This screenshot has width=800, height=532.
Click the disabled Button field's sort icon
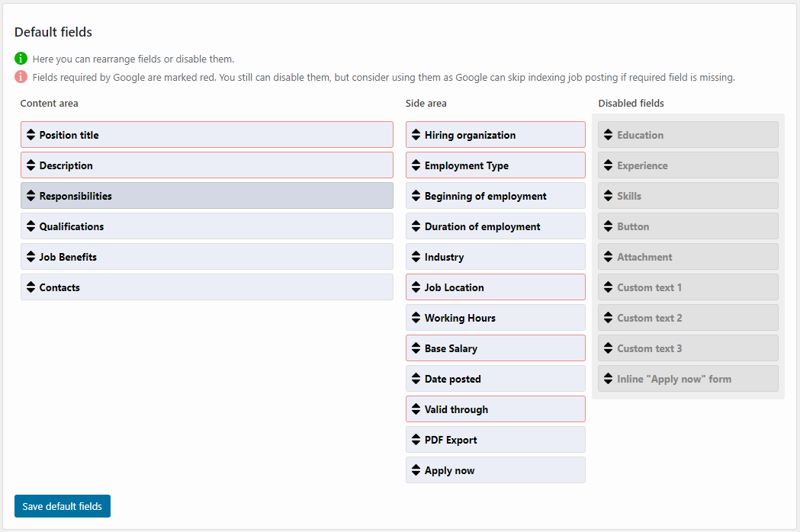click(608, 226)
